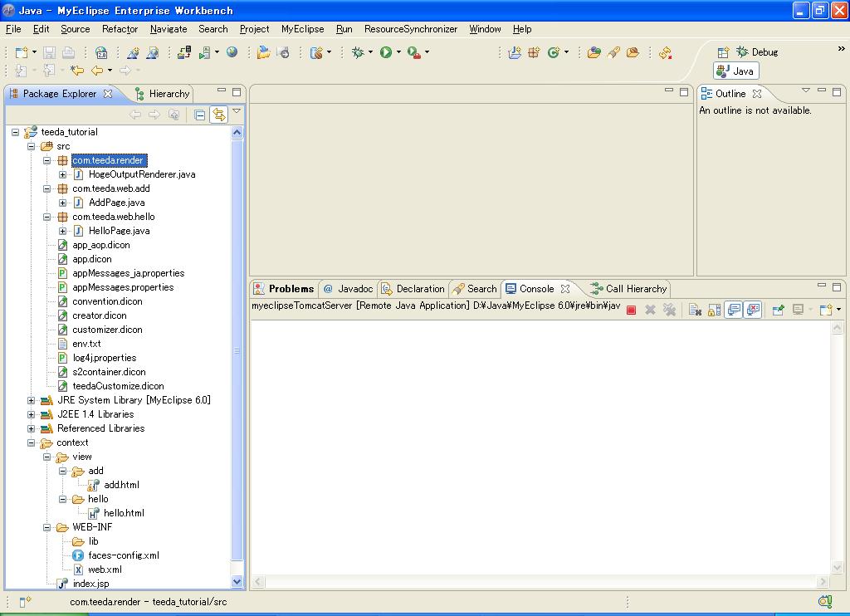850x616 pixels.
Task: Toggle Link with Editor in Package Explorer
Action: (219, 115)
